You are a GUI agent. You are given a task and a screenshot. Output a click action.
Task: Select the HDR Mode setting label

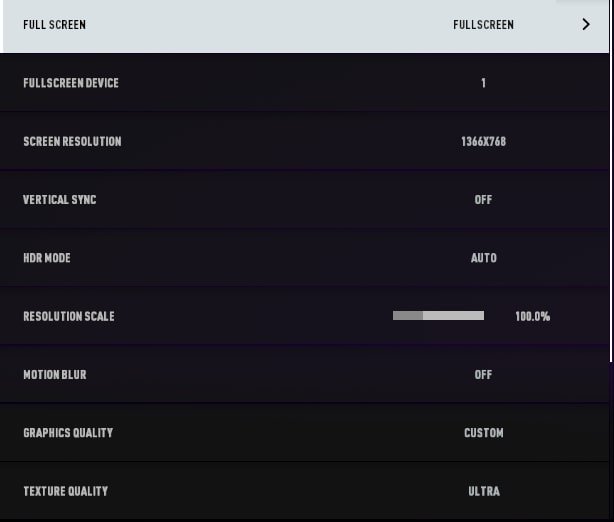(47, 258)
